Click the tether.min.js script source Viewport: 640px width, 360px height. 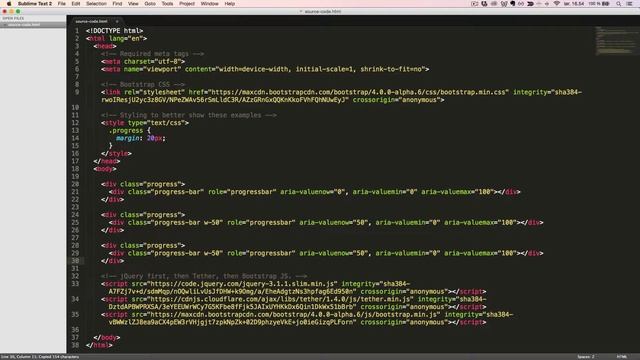(x=280, y=299)
